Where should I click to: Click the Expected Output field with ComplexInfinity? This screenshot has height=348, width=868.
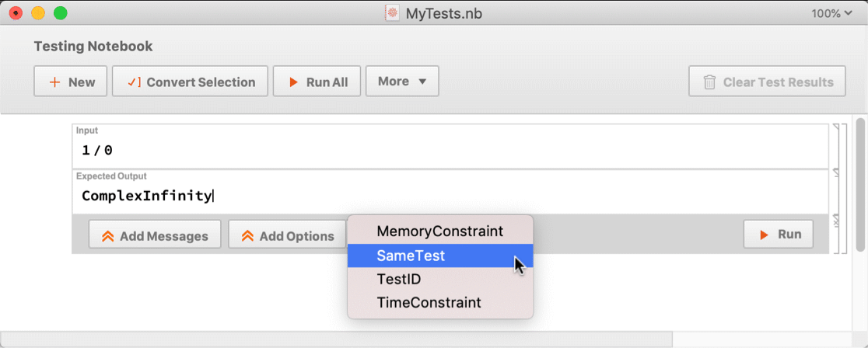(x=450, y=192)
